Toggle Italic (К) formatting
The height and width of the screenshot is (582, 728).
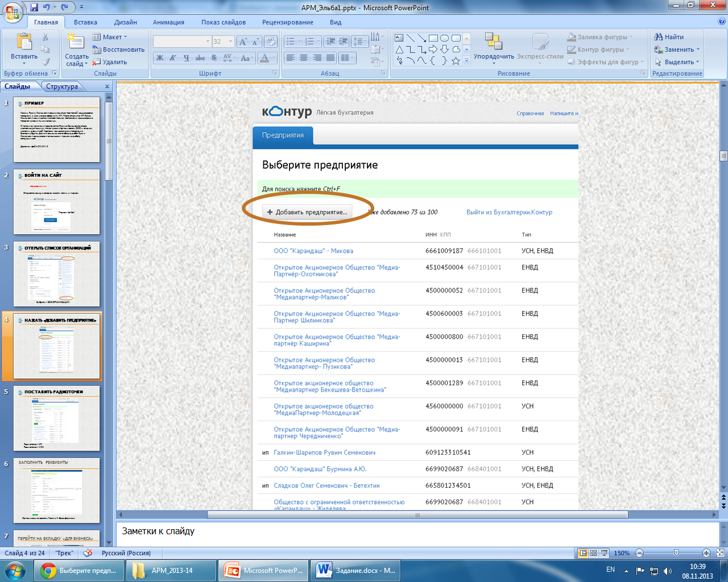(173, 58)
